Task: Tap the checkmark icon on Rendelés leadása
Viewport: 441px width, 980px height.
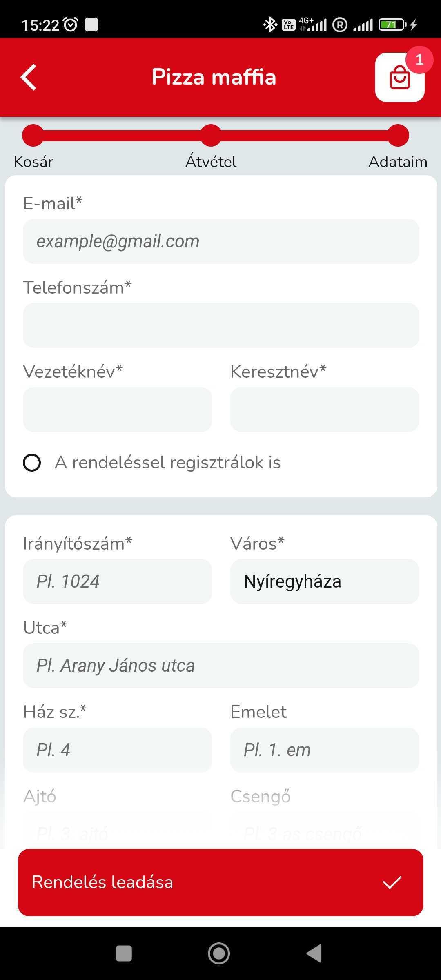Action: pos(392,882)
